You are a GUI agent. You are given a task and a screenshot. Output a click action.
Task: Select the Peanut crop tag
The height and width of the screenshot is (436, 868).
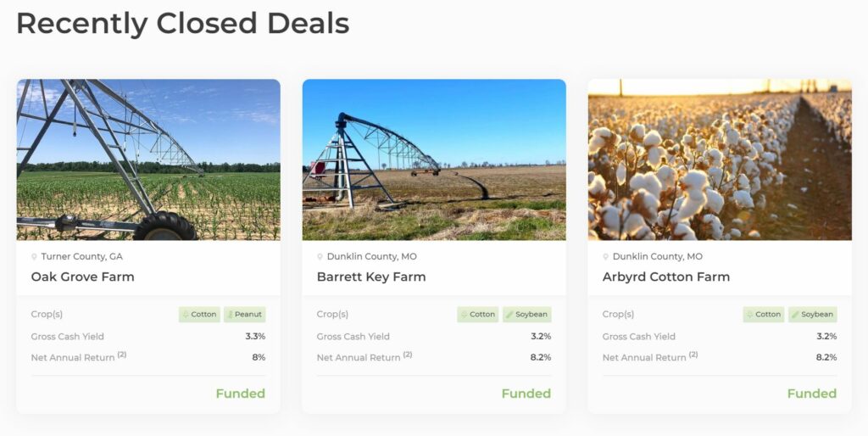pos(245,314)
